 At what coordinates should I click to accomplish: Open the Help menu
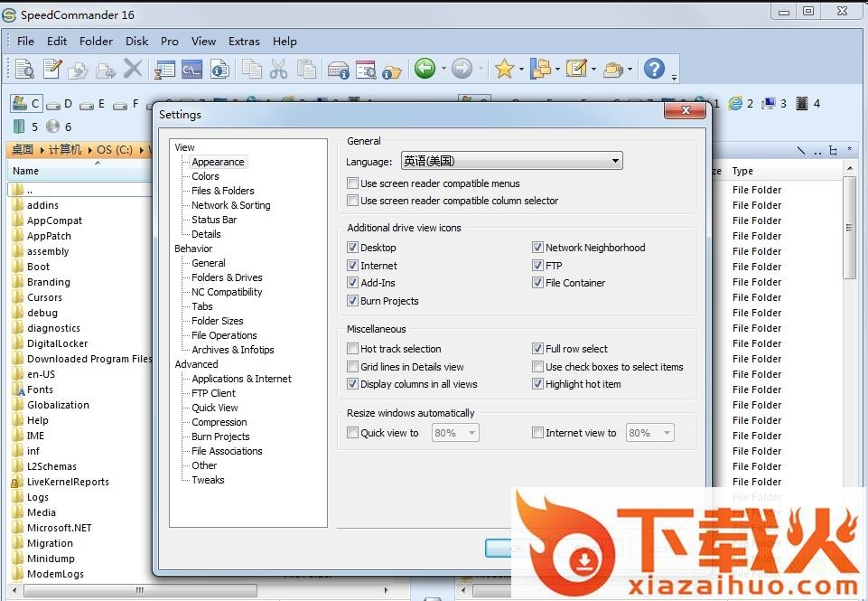(285, 41)
